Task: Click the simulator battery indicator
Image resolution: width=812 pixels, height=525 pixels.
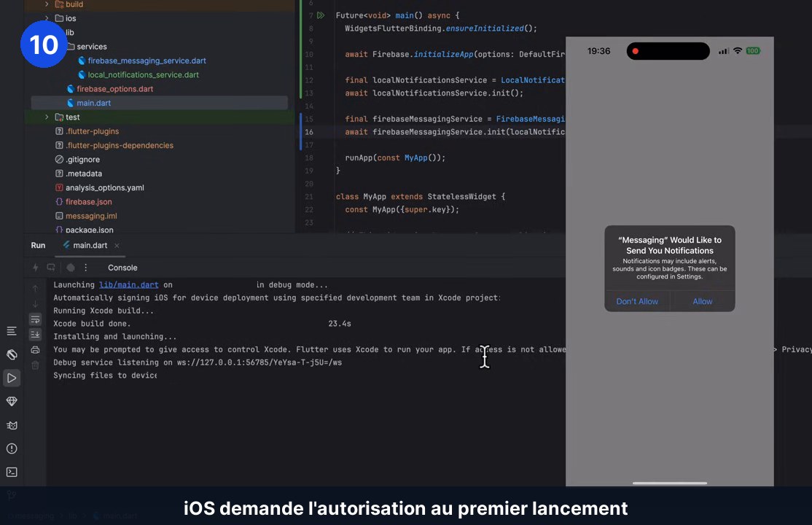Action: pos(752,51)
